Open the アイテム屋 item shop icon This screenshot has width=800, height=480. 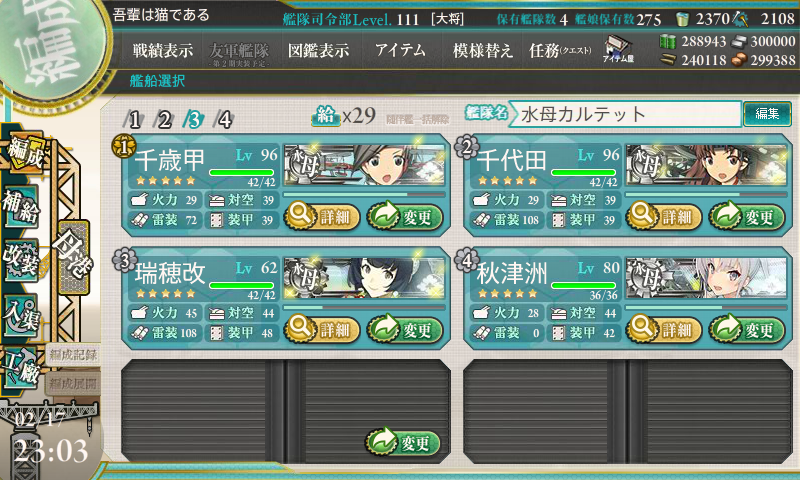pos(618,50)
